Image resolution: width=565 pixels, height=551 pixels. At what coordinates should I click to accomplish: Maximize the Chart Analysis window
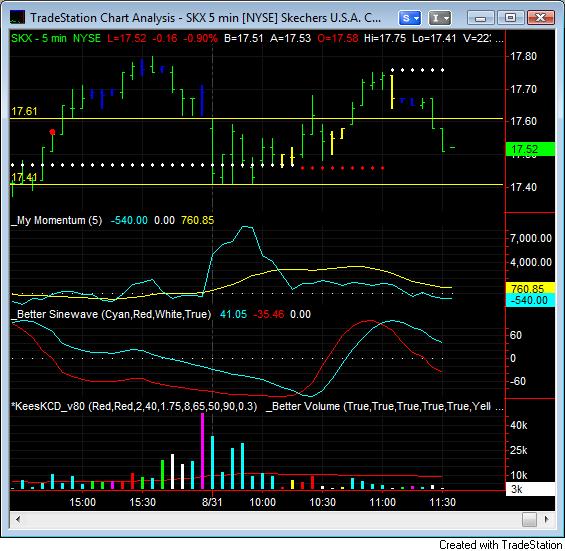pos(510,18)
